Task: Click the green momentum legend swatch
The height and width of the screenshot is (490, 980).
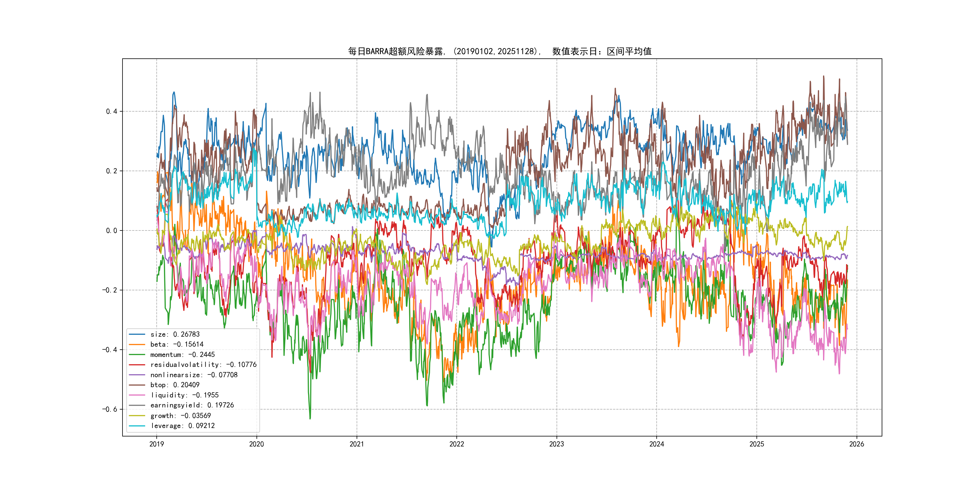Action: (x=137, y=354)
